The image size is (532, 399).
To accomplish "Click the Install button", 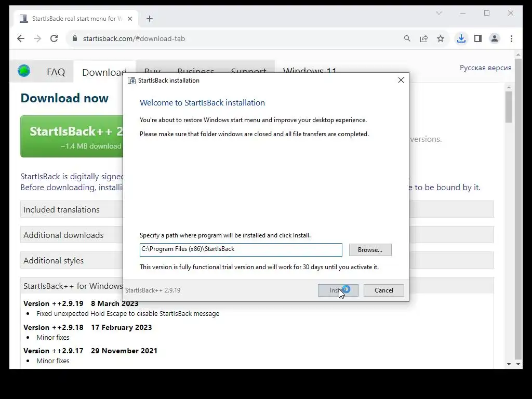I will [338, 290].
